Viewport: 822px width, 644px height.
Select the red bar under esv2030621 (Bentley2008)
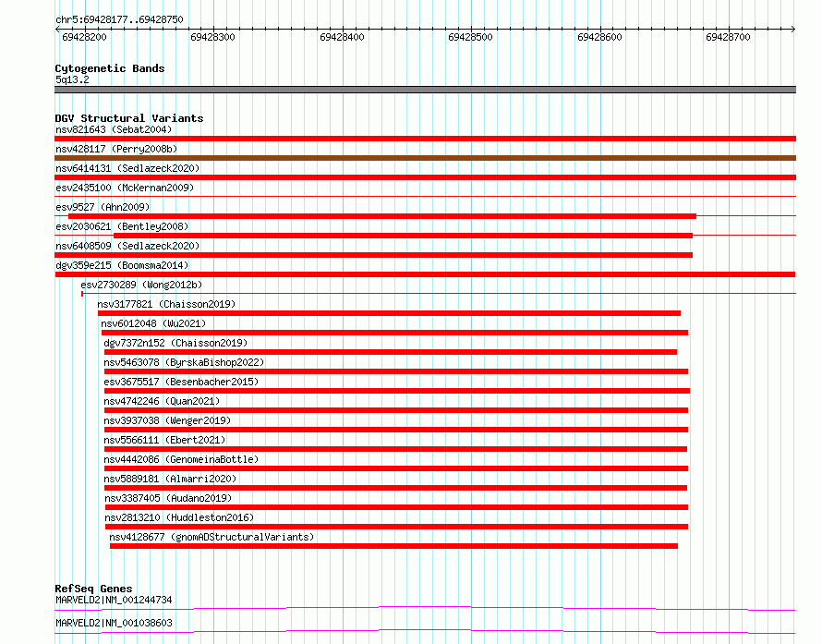pyautogui.click(x=403, y=236)
